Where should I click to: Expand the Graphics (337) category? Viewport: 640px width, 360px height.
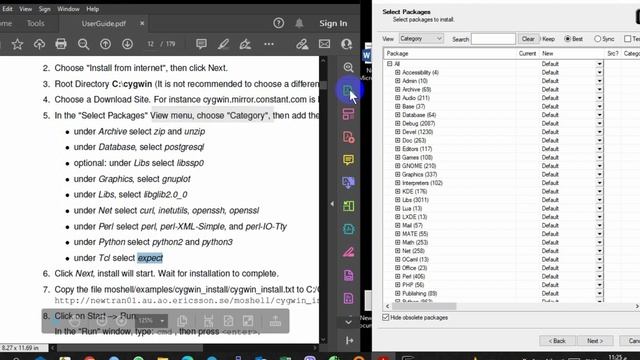coord(398,174)
